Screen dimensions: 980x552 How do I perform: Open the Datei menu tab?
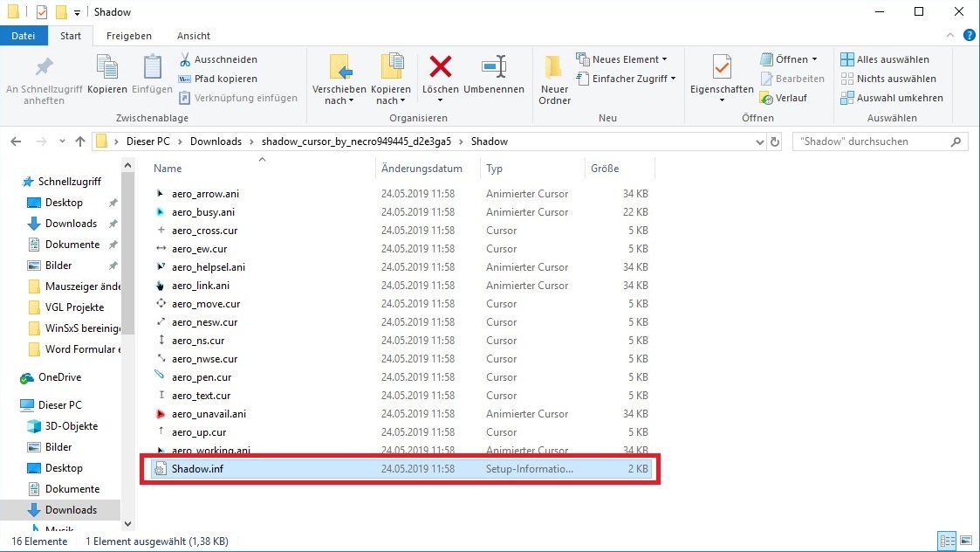click(x=24, y=36)
